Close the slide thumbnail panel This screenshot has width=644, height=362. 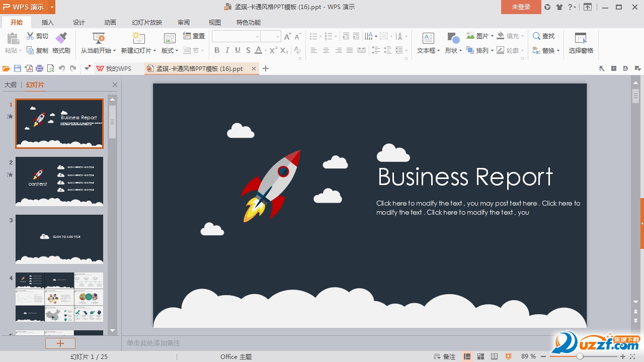[115, 85]
